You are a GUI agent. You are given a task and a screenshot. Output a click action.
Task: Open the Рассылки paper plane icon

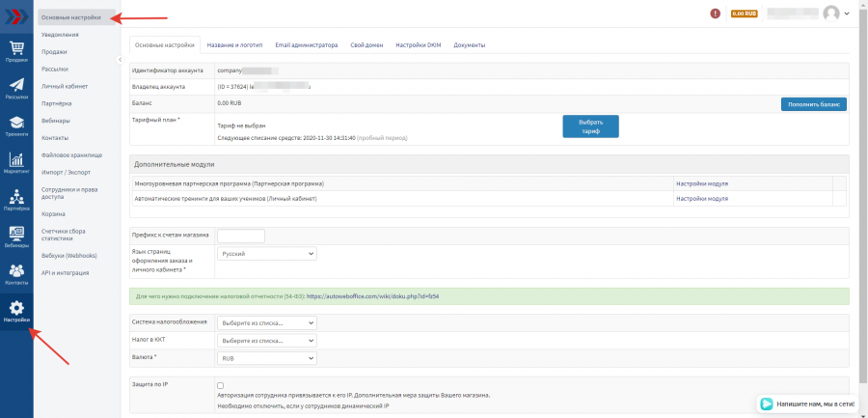tap(16, 86)
